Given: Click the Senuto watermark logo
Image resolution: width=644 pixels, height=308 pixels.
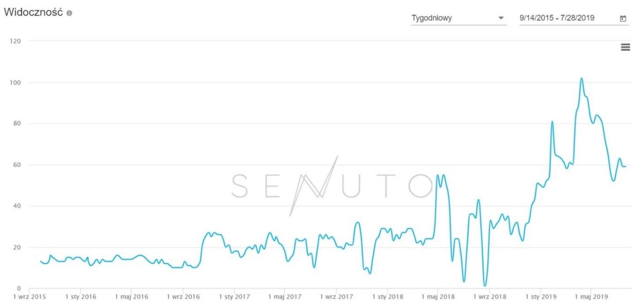Looking at the screenshot, I should tap(332, 186).
